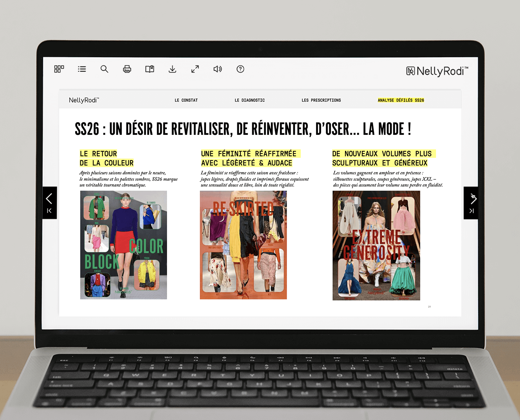Open the table of contents list
The height and width of the screenshot is (420, 520).
[x=82, y=69]
